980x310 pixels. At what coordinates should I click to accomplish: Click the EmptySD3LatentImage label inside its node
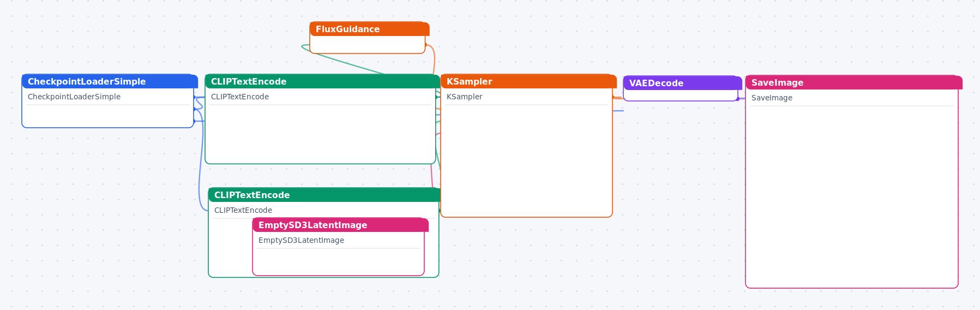[x=301, y=240]
